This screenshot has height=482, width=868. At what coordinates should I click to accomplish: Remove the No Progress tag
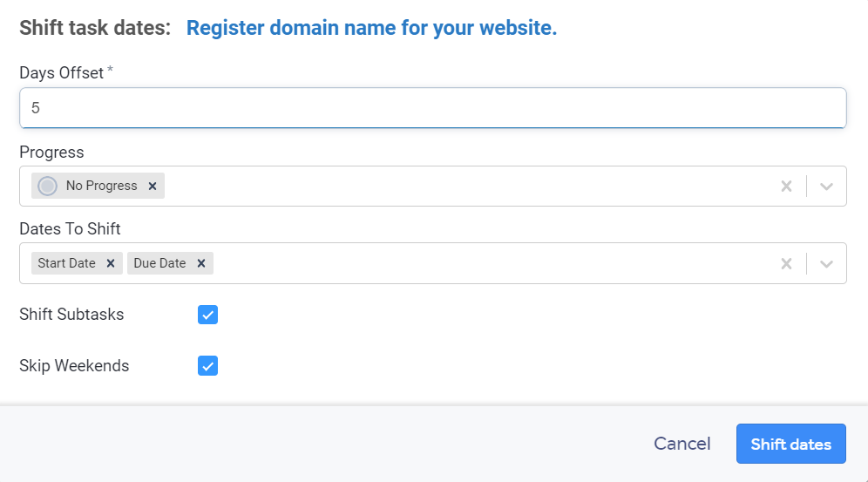click(153, 186)
